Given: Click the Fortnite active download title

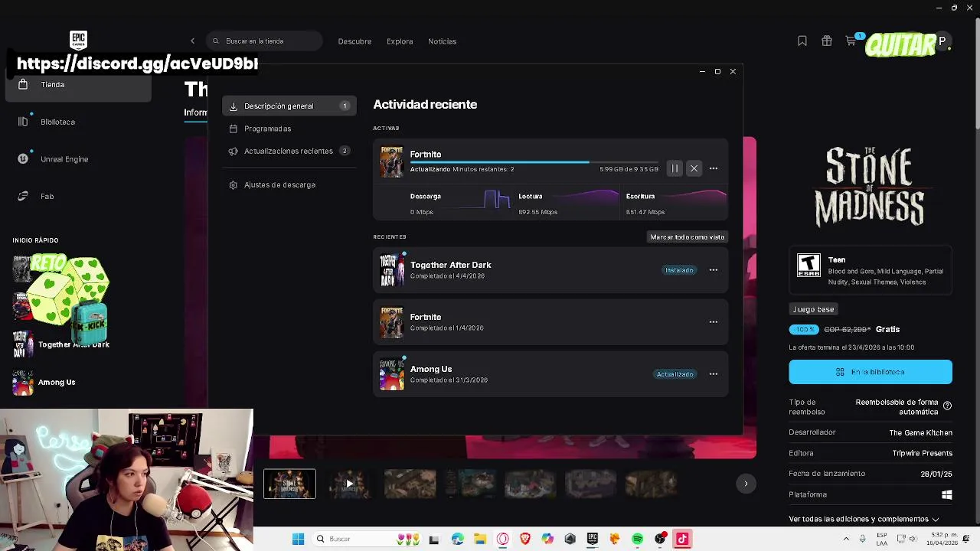Looking at the screenshot, I should (426, 155).
